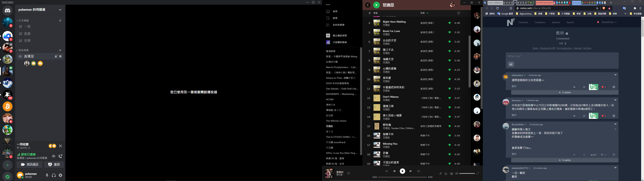Open Spotify 你的音樂庫 library
644x181 pixels.
(x=335, y=25)
